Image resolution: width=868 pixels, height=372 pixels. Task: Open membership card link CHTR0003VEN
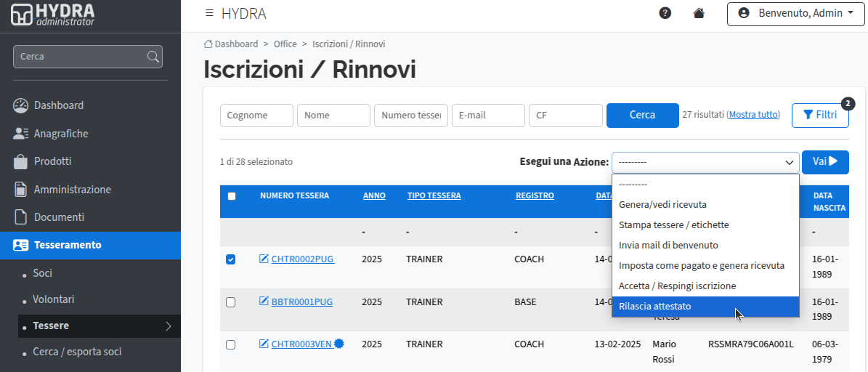tap(302, 344)
